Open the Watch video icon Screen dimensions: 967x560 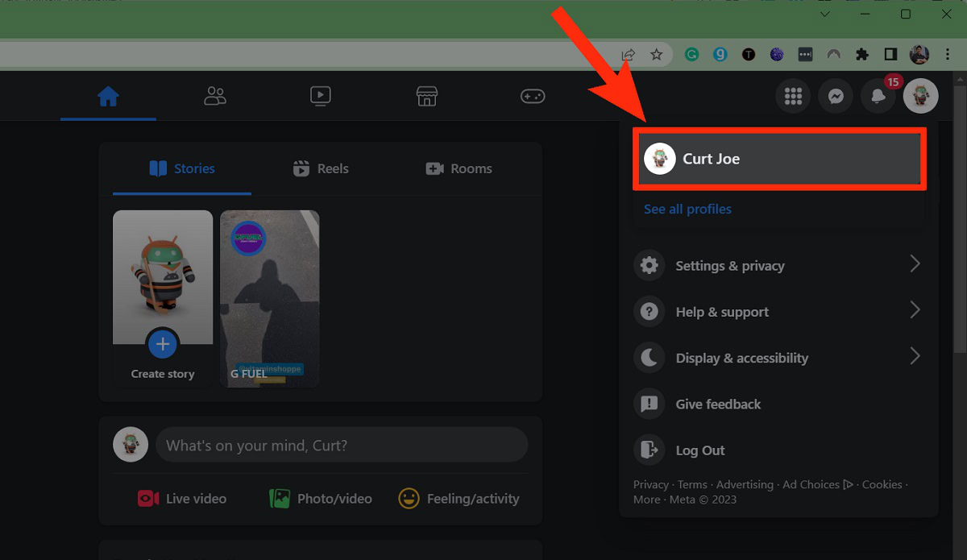(320, 97)
